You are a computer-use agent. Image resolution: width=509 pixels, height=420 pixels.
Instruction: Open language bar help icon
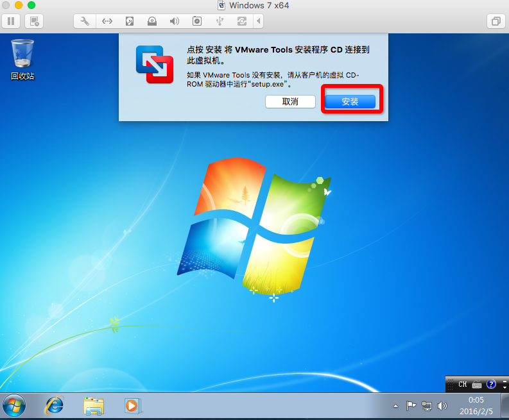491,384
